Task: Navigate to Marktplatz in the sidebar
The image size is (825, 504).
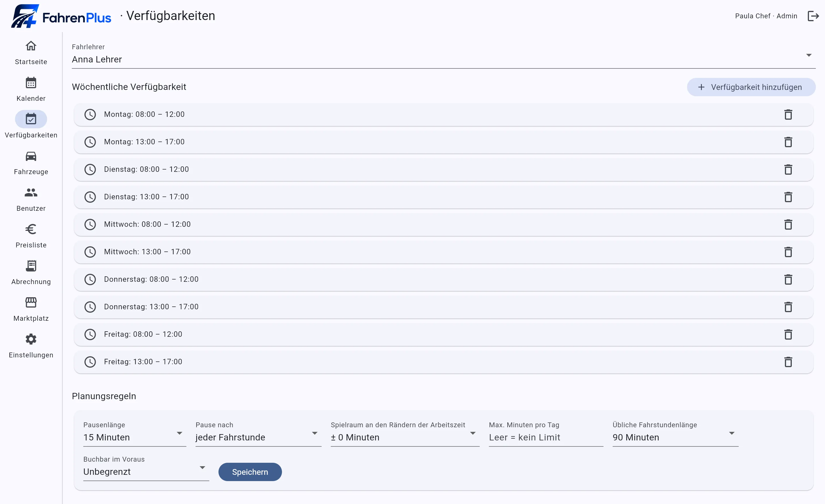Action: (31, 309)
